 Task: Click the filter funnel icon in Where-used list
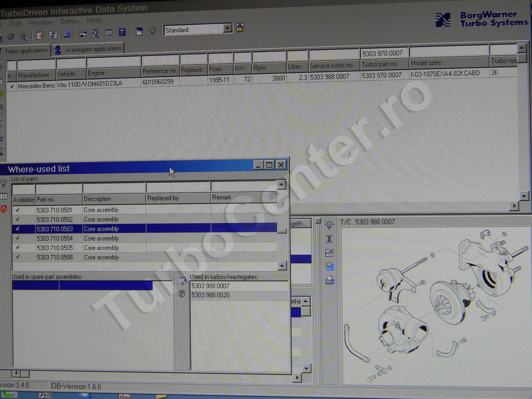[x=182, y=281]
